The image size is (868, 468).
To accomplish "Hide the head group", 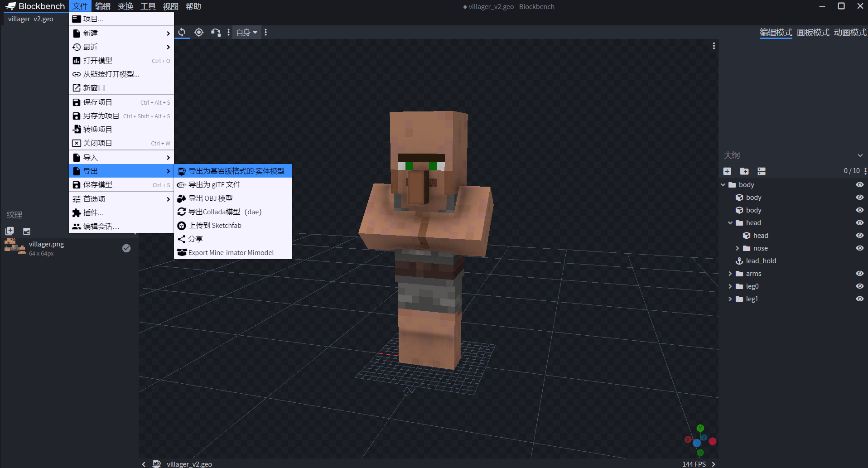I will click(x=859, y=223).
